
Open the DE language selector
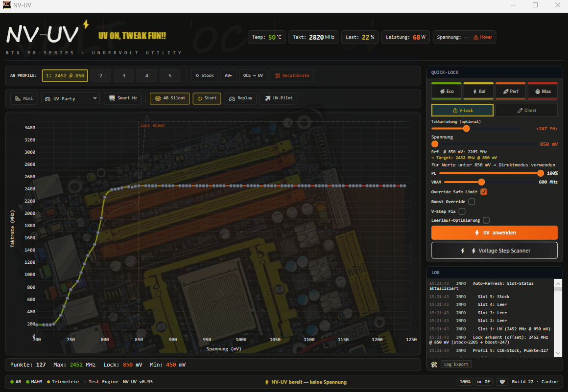pos(484,382)
